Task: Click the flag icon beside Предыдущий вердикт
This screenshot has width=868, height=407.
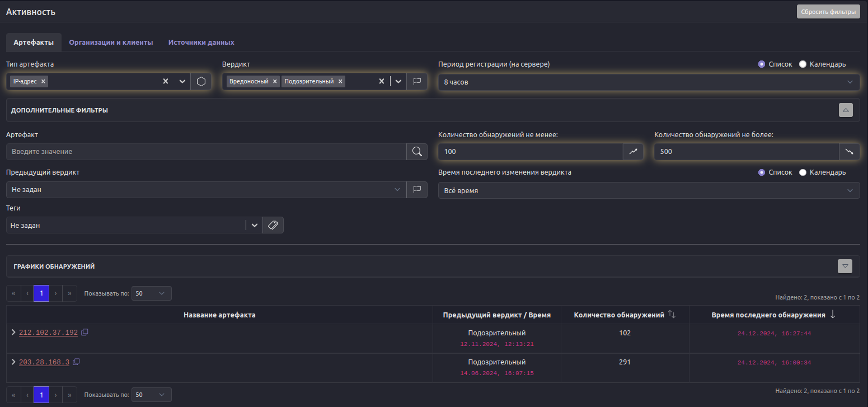Action: tap(417, 190)
